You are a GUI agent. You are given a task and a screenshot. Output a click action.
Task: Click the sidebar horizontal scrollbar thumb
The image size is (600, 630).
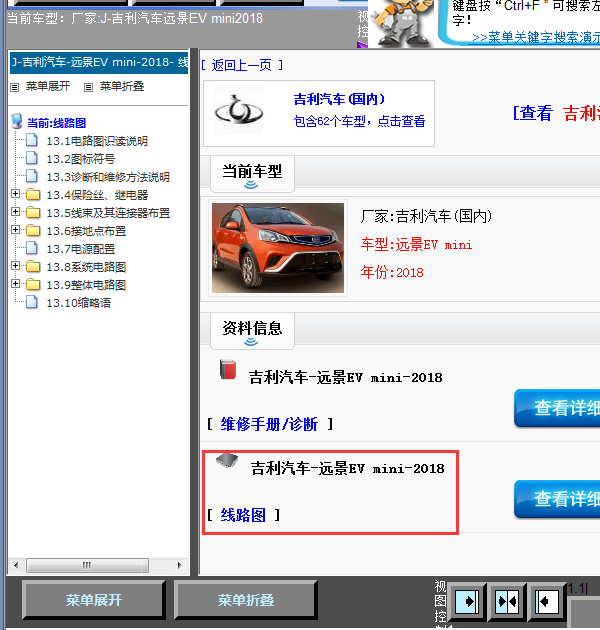click(x=87, y=565)
